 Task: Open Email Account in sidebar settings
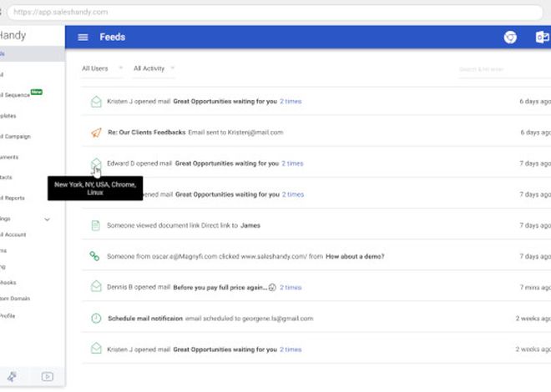pos(13,234)
